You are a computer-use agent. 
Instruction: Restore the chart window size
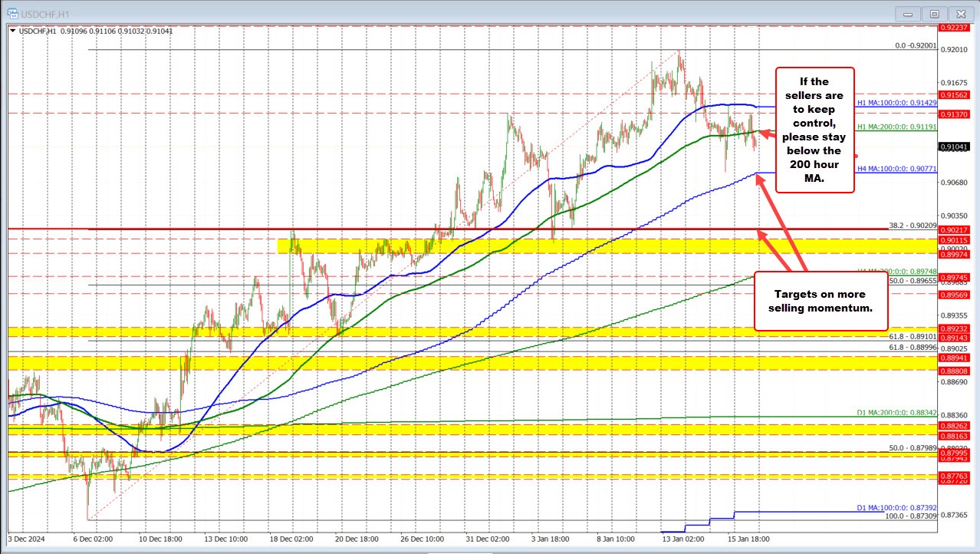(933, 13)
